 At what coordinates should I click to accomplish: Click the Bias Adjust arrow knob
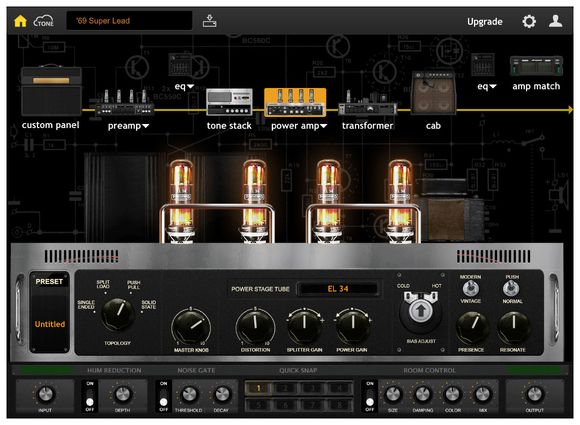click(420, 311)
